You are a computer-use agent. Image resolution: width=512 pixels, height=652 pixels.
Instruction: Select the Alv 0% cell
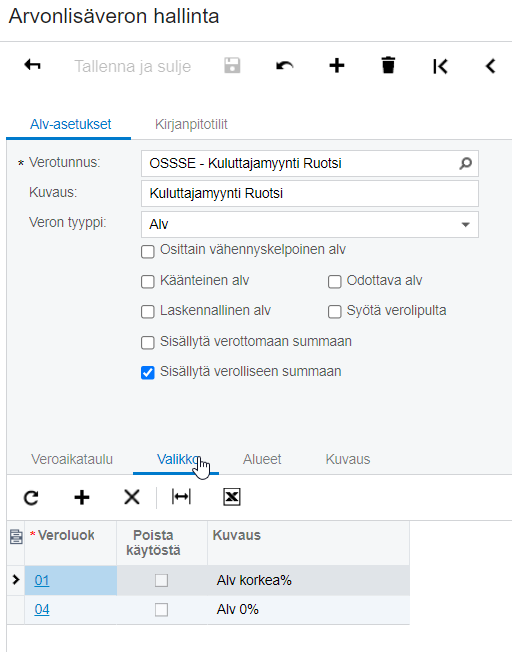309,610
